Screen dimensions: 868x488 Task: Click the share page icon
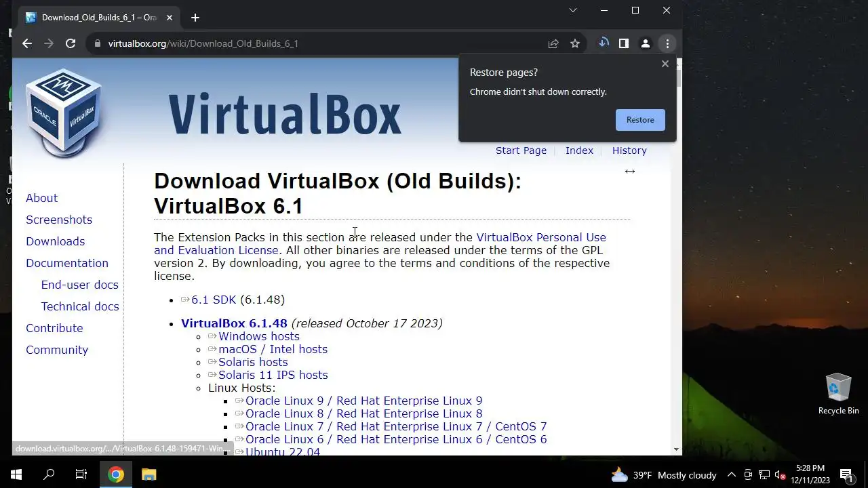pyautogui.click(x=553, y=43)
